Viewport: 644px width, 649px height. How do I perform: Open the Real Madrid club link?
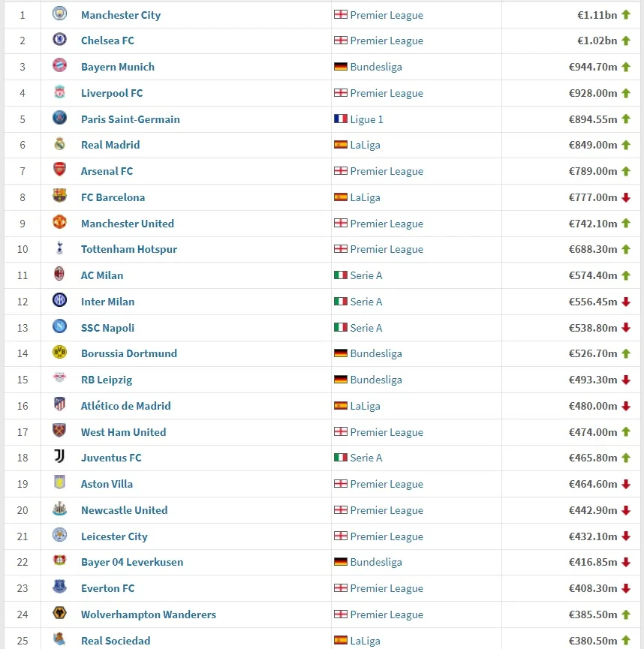[x=110, y=145]
